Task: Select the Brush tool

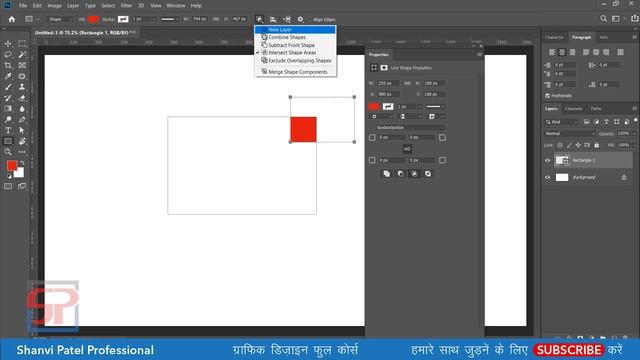Action: pos(8,87)
